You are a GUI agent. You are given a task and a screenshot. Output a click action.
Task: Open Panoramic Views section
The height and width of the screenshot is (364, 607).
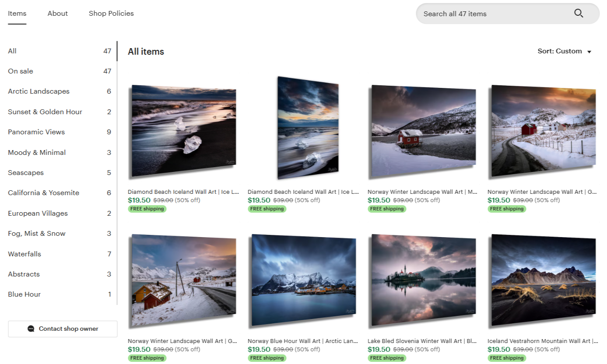pyautogui.click(x=60, y=132)
